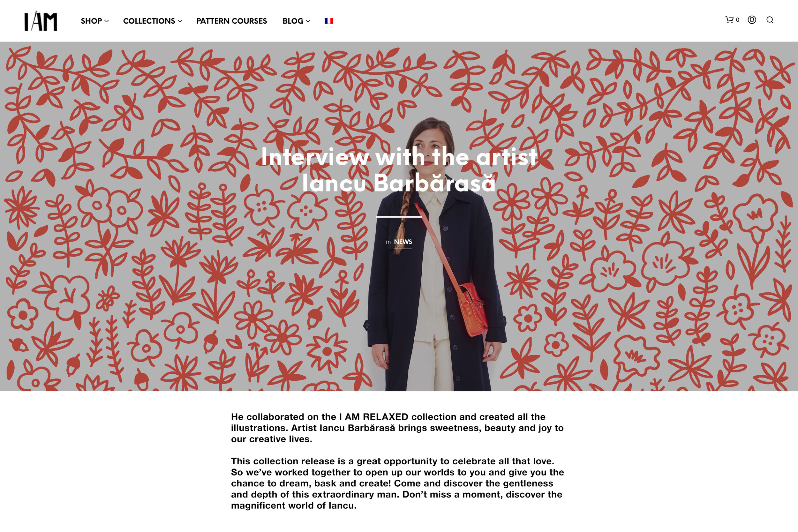Screen dimensions: 798x532
Task: Click the intro paragraph about I AM RELAXED
Action: click(397, 428)
